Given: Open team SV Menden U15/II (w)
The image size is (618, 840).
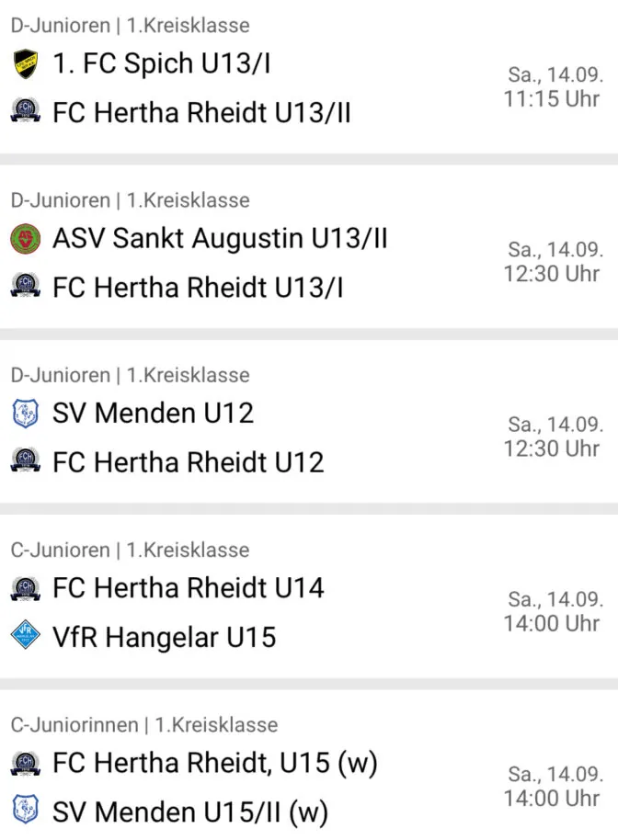Looking at the screenshot, I should pos(190,812).
